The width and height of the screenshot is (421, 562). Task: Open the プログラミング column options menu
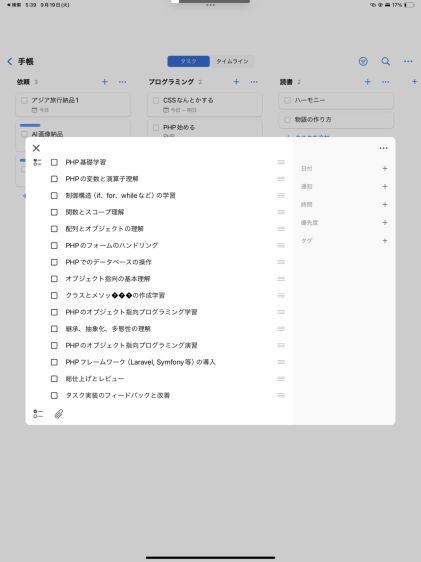pos(254,82)
